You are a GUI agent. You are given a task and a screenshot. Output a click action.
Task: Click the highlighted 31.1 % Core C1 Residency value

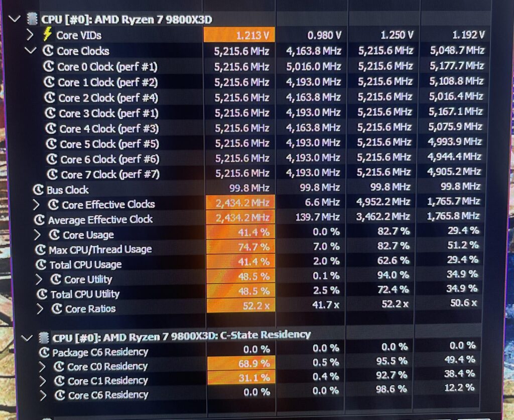coord(241,378)
